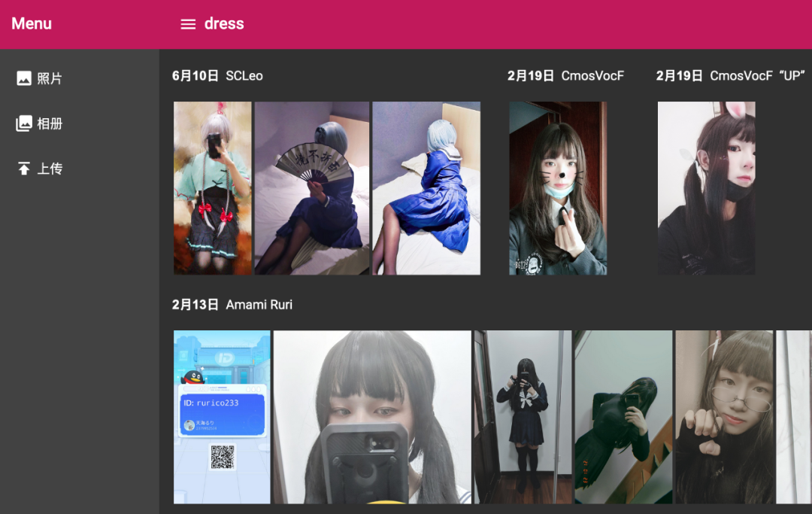View the blue dress on white bed photo
This screenshot has height=514, width=812.
pos(426,188)
